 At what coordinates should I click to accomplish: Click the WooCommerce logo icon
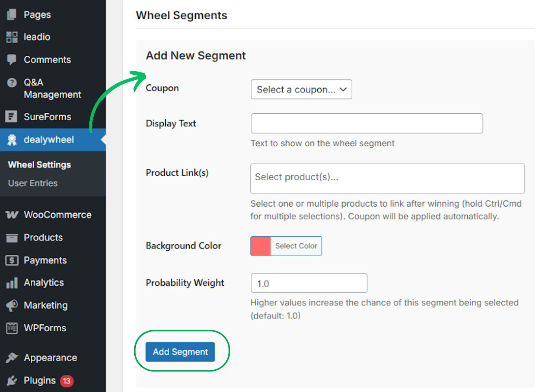12,215
